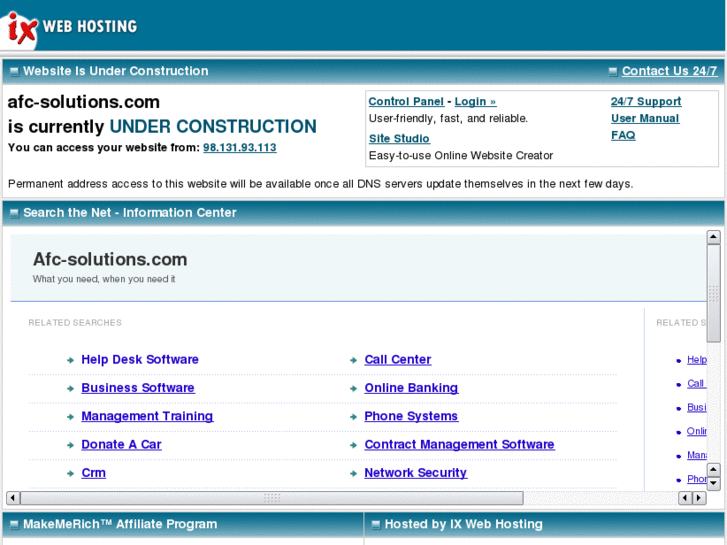Click the MakeMeRich Affiliate Program header
The width and height of the screenshot is (727, 545).
click(120, 524)
